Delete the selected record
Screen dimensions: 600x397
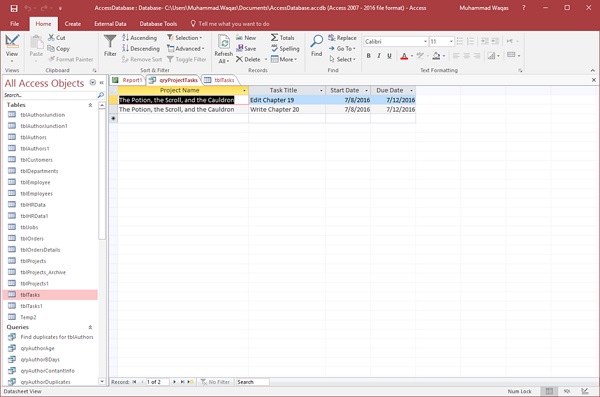[x=248, y=59]
